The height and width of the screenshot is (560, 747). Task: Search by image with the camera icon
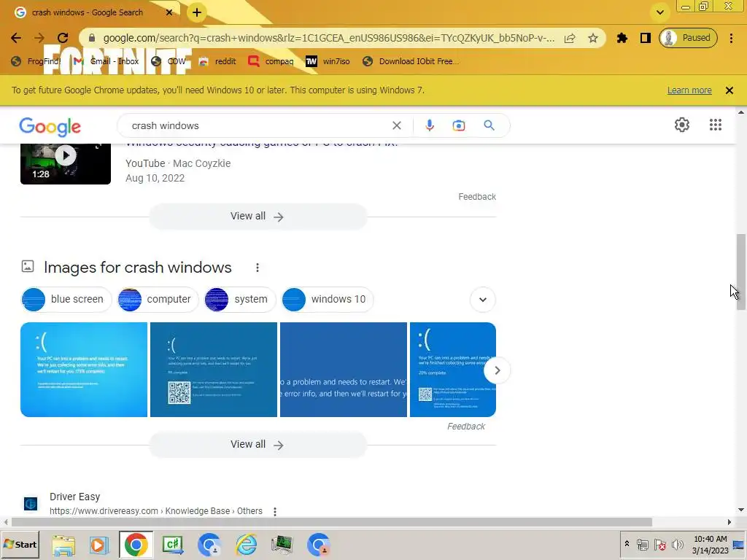click(x=459, y=125)
